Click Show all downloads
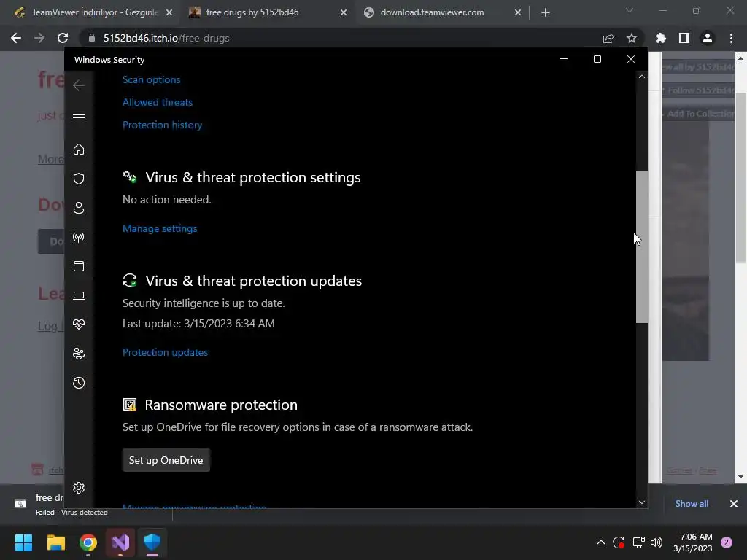The image size is (747, 560). (692, 504)
